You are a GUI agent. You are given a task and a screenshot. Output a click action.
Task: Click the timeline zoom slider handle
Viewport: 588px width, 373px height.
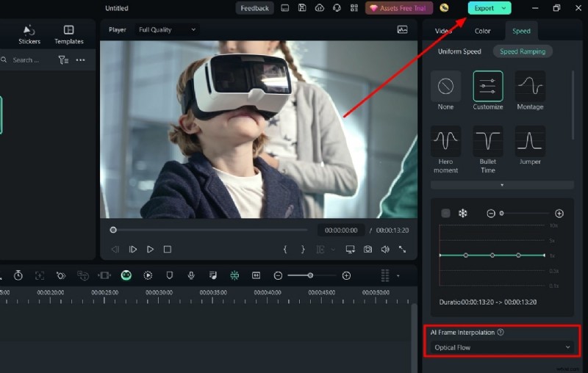click(310, 275)
